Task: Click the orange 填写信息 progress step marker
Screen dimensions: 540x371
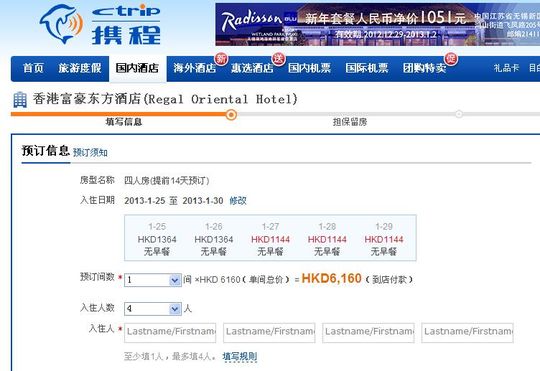Action: pos(231,114)
